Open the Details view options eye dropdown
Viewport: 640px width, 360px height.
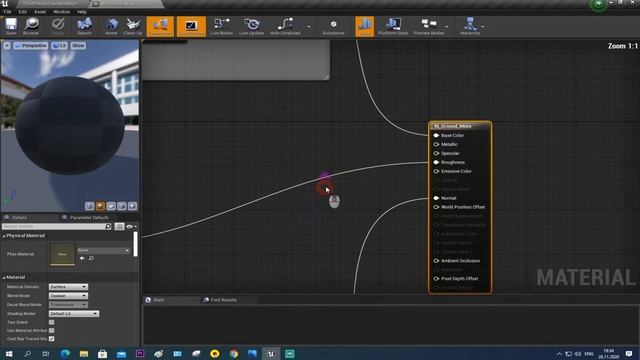coord(131,226)
